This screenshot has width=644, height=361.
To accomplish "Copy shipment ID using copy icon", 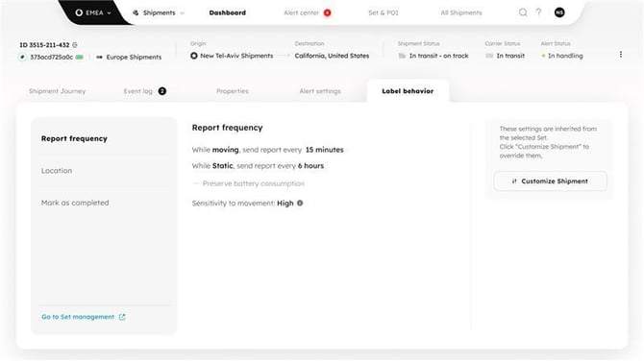I will click(x=75, y=45).
